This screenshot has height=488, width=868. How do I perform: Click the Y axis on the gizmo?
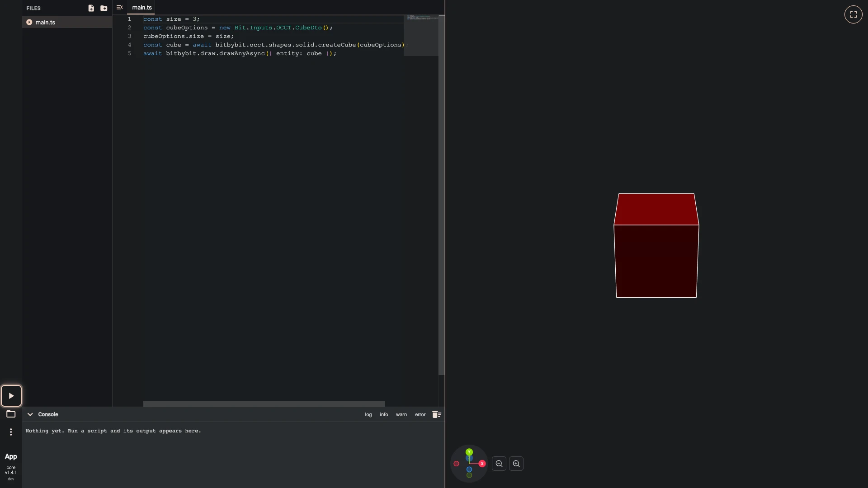469,452
